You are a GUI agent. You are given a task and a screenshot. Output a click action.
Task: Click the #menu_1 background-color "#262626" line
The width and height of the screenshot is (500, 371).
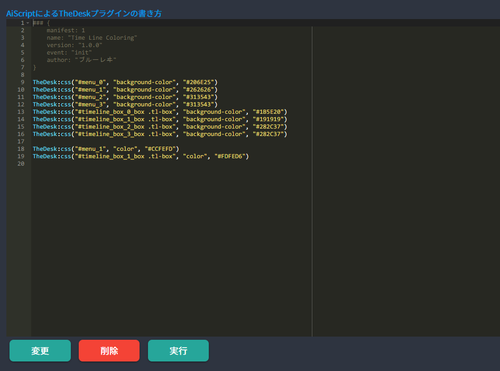(125, 90)
